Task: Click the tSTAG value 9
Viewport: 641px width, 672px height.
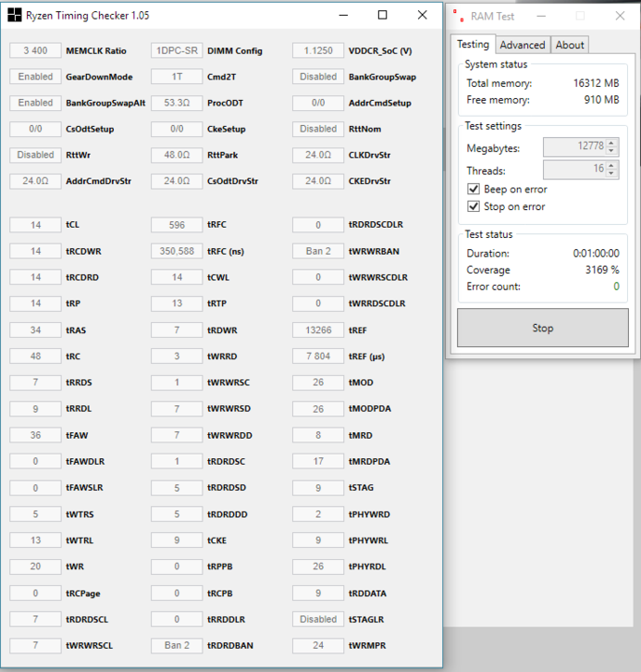Action: [x=318, y=487]
